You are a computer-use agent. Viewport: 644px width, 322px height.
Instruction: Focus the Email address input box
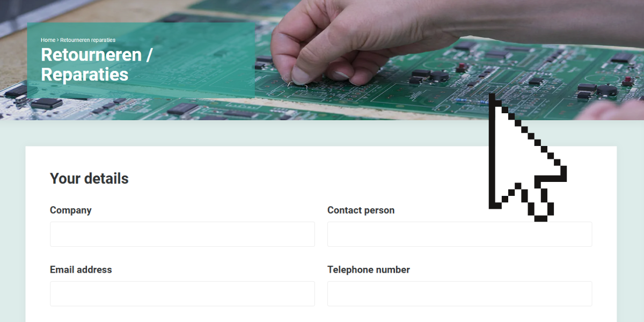pos(182,294)
